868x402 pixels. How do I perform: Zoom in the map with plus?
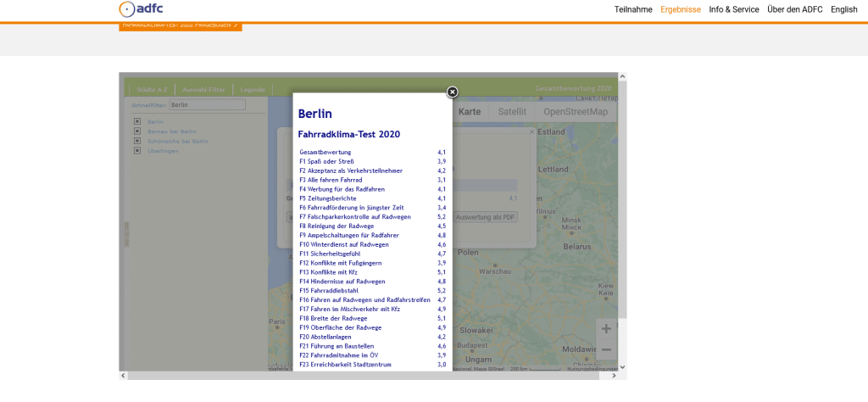click(606, 329)
